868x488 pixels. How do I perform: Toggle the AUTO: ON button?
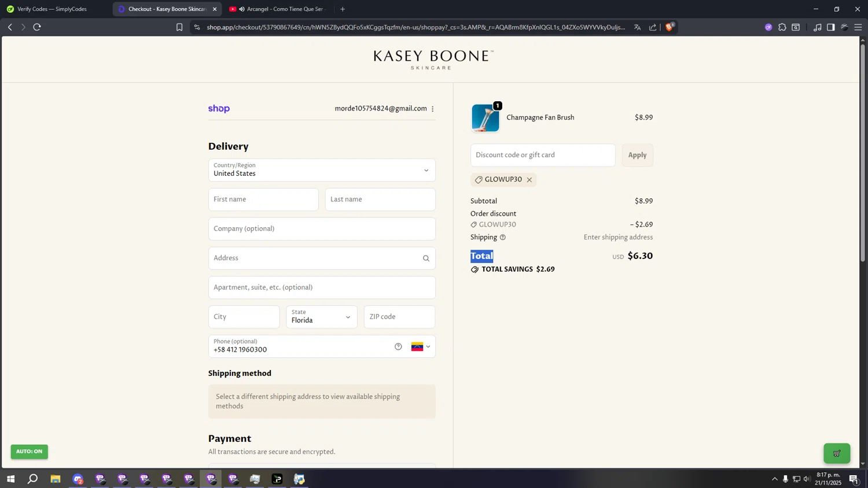pyautogui.click(x=29, y=452)
